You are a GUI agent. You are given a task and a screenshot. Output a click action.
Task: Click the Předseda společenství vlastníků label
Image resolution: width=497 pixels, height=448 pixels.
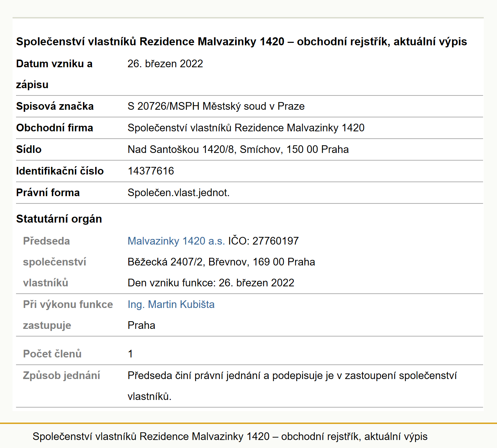(x=55, y=262)
